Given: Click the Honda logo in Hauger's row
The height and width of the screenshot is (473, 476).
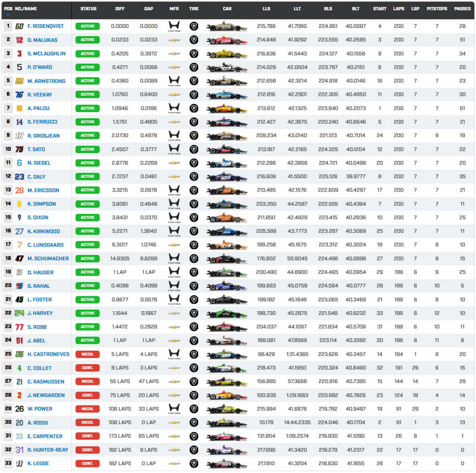Looking at the screenshot, I should 174,272.
